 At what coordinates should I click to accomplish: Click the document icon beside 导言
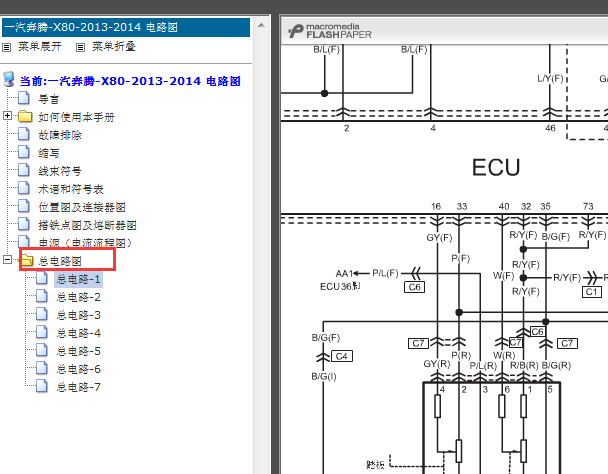point(24,98)
